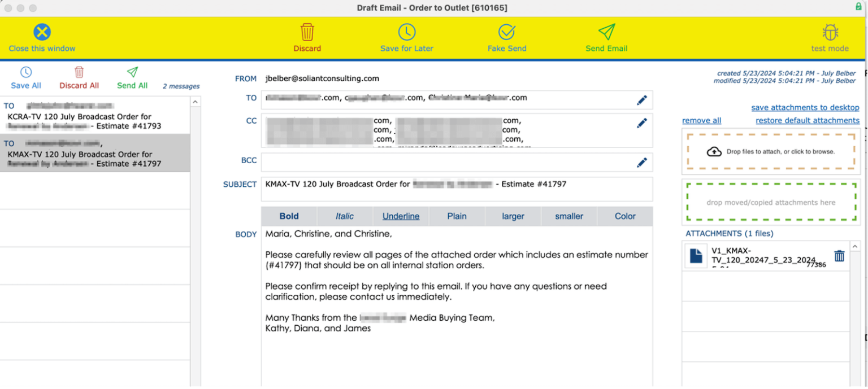Image resolution: width=868 pixels, height=389 pixels.
Task: Discard All draft messages
Action: [79, 78]
